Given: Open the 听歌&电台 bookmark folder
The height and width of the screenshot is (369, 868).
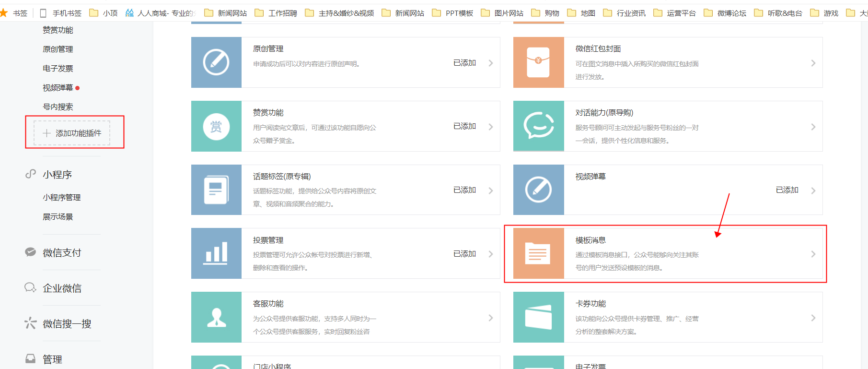Looking at the screenshot, I should 778,13.
